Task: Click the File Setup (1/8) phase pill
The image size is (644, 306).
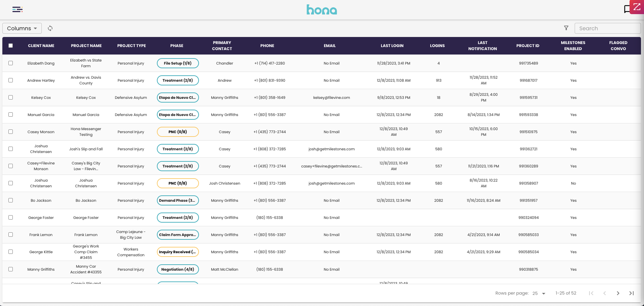Action: click(x=178, y=63)
